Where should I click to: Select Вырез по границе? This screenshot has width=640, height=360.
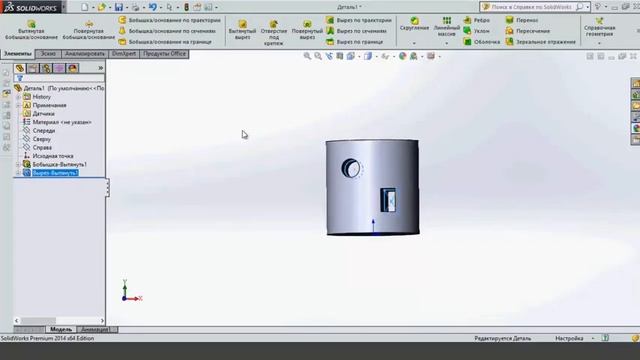354,42
